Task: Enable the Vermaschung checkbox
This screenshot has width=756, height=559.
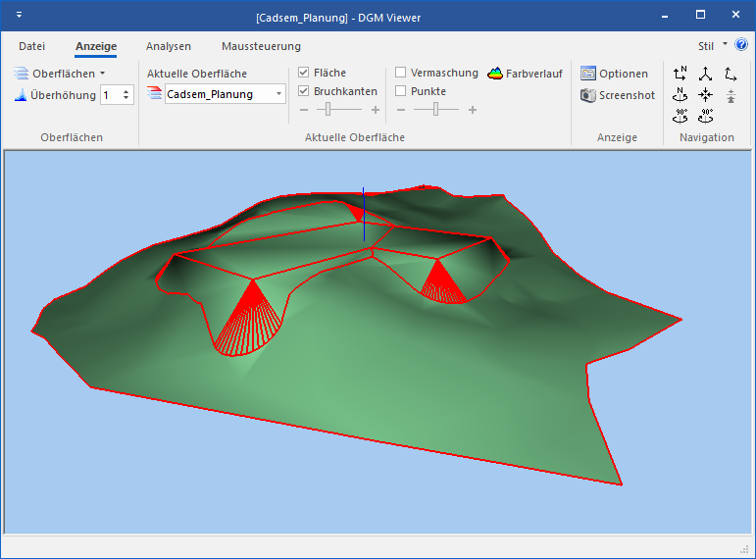Action: 401,73
